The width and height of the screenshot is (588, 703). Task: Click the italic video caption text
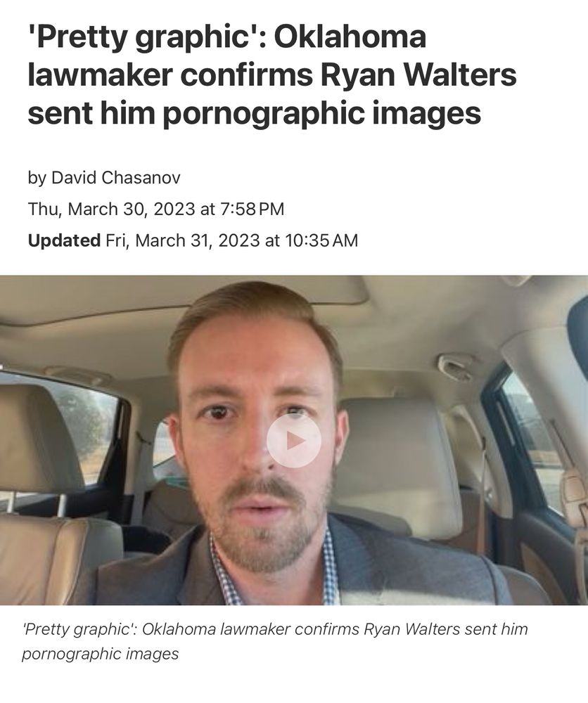[x=274, y=641]
